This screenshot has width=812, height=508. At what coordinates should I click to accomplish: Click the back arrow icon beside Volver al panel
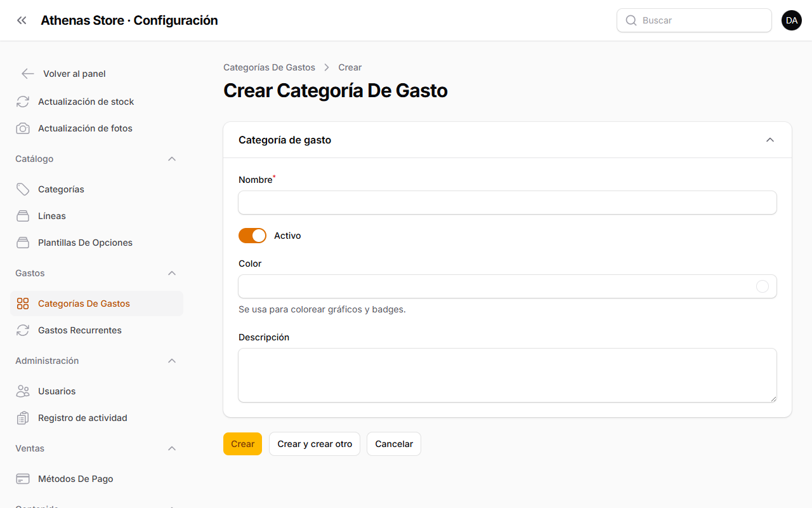pyautogui.click(x=27, y=74)
